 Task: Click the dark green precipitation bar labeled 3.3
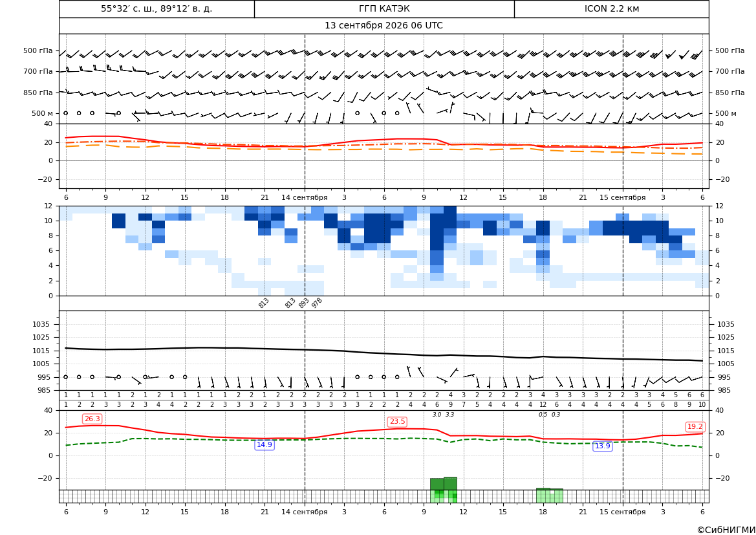[450, 484]
